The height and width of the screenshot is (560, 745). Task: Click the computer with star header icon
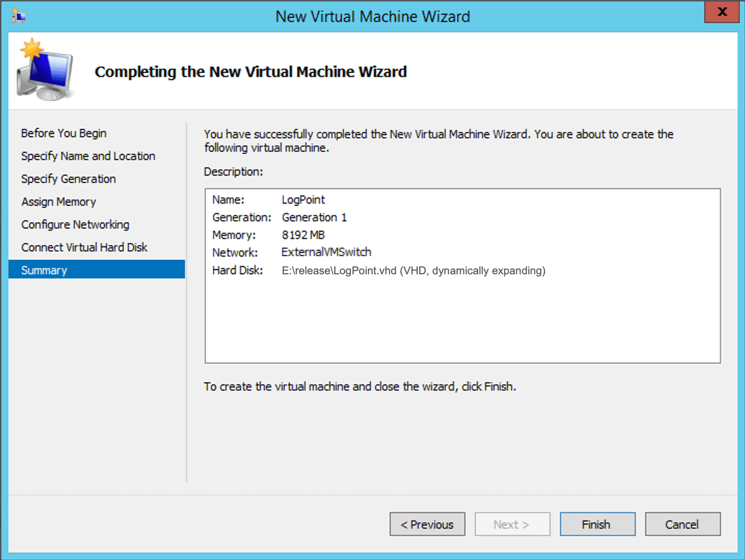(x=45, y=70)
